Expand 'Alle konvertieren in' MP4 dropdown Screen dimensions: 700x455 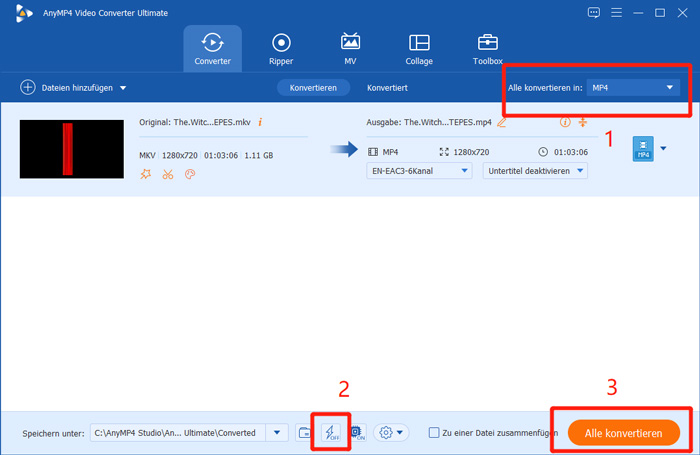tap(634, 88)
